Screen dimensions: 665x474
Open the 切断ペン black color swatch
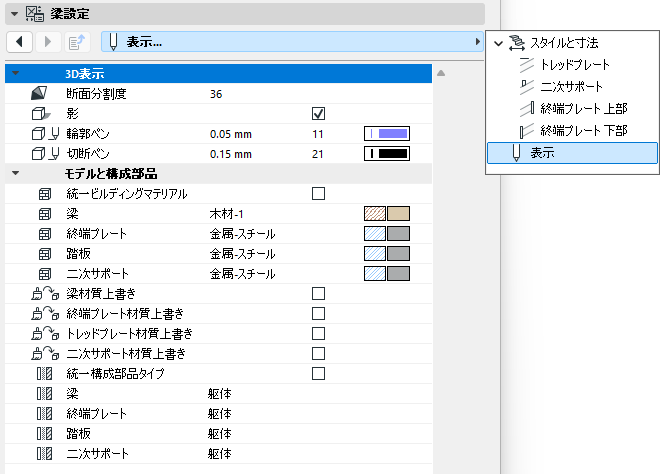387,153
